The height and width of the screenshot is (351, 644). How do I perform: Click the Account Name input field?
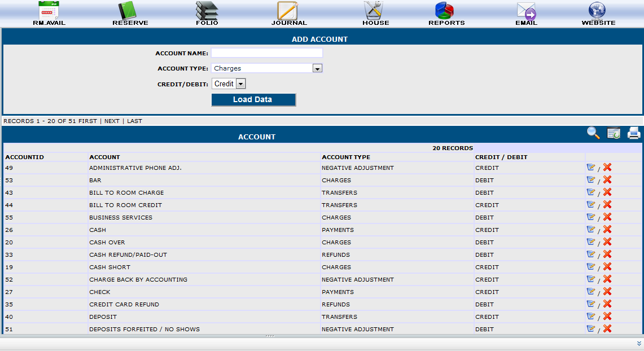click(x=267, y=53)
